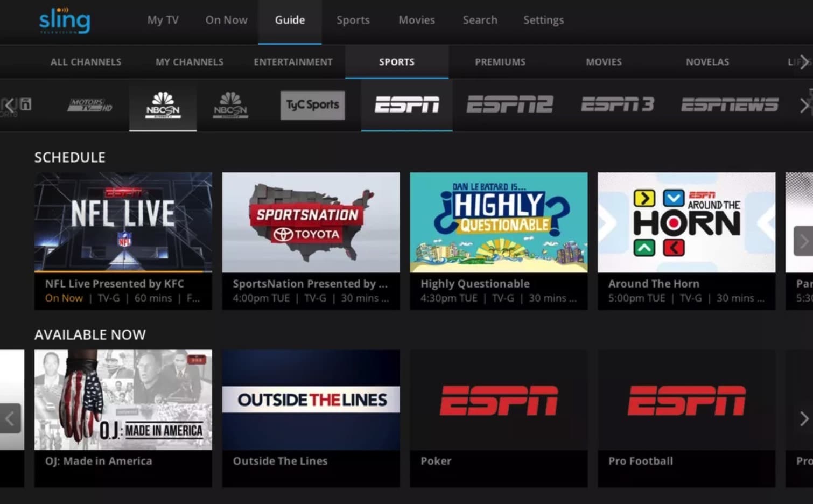Click right arrow on Schedule row

click(803, 241)
